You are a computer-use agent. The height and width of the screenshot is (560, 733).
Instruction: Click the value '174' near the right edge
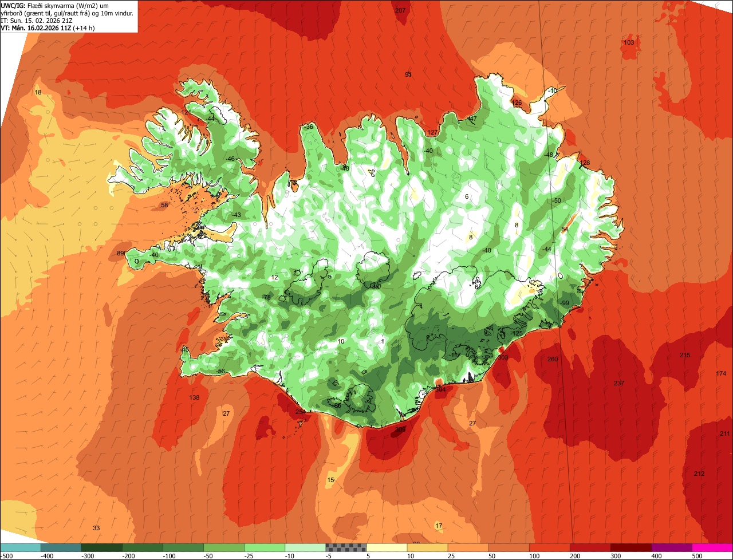point(721,374)
